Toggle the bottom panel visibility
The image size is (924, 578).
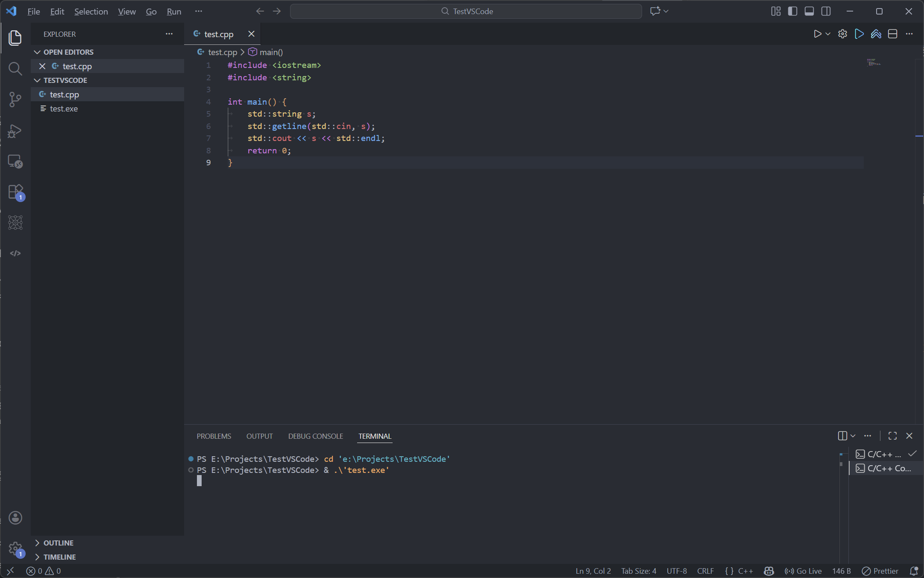[x=809, y=12]
